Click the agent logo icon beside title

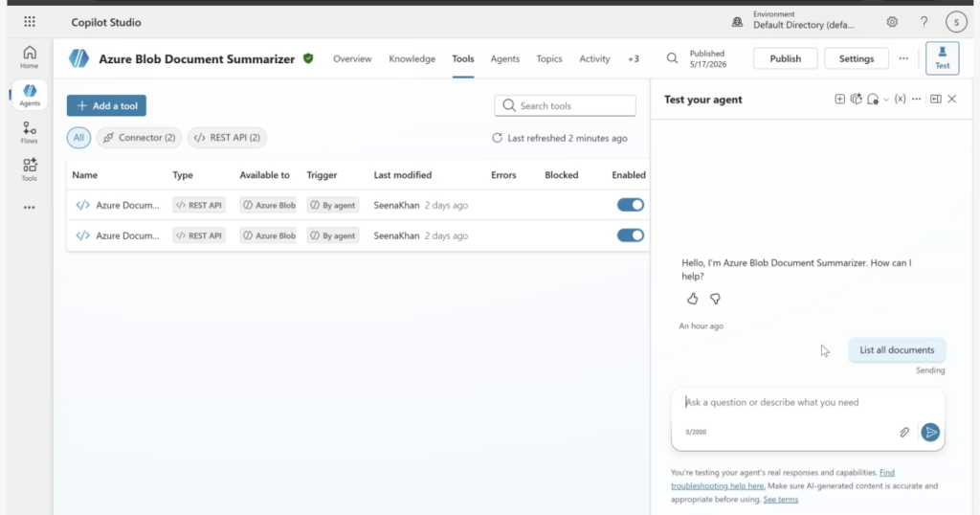tap(78, 58)
